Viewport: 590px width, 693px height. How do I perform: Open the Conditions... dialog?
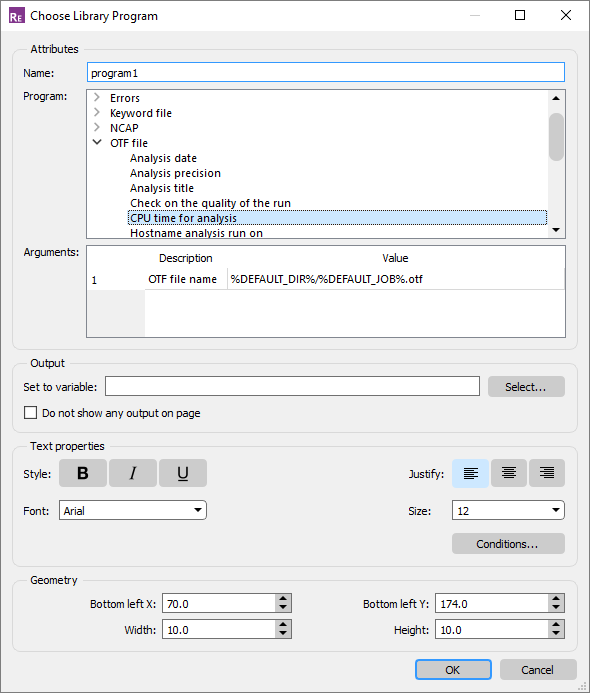coord(508,544)
